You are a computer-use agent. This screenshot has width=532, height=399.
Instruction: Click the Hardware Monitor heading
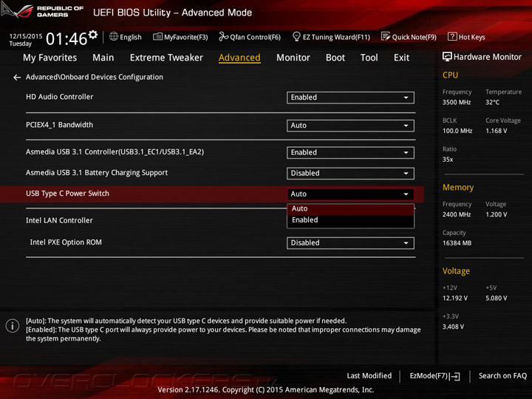point(487,57)
